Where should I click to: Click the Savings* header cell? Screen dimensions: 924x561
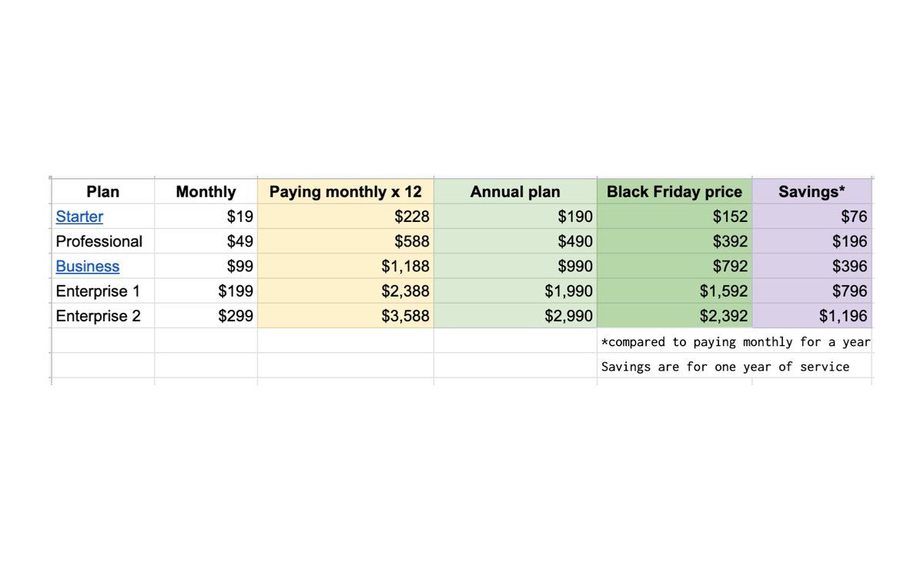[x=812, y=192]
